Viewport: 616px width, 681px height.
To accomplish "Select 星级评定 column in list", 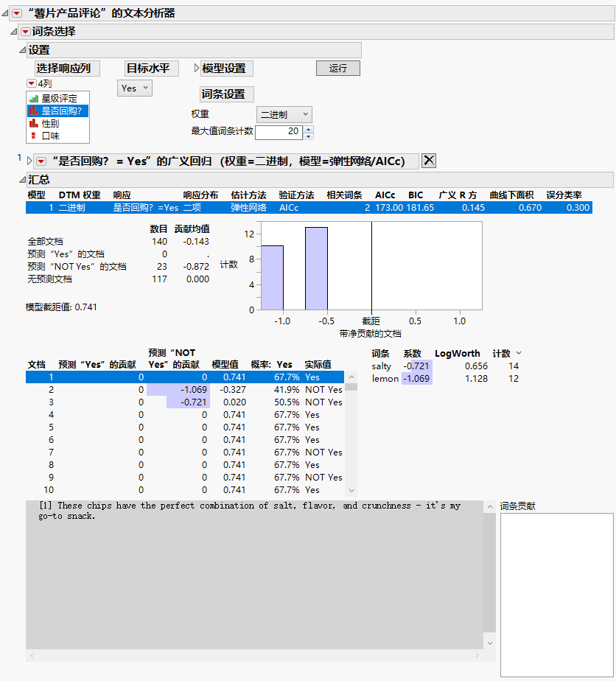I will pyautogui.click(x=58, y=99).
